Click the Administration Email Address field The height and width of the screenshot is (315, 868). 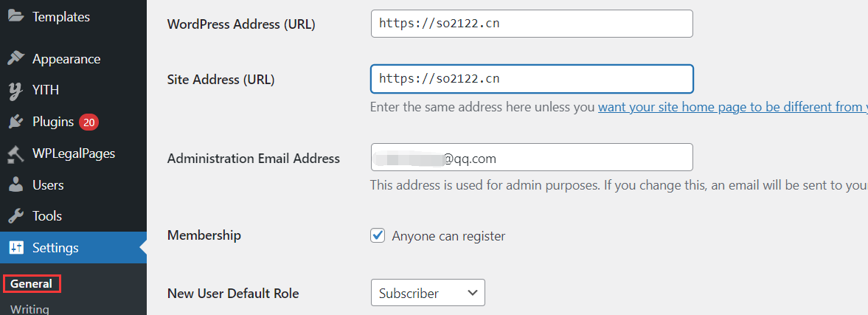pos(532,157)
